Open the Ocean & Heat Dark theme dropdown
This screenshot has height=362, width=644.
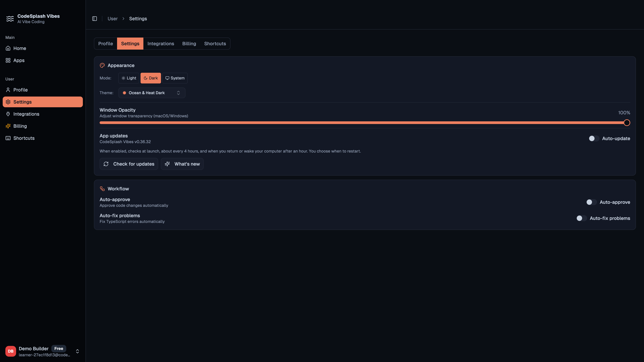(152, 93)
